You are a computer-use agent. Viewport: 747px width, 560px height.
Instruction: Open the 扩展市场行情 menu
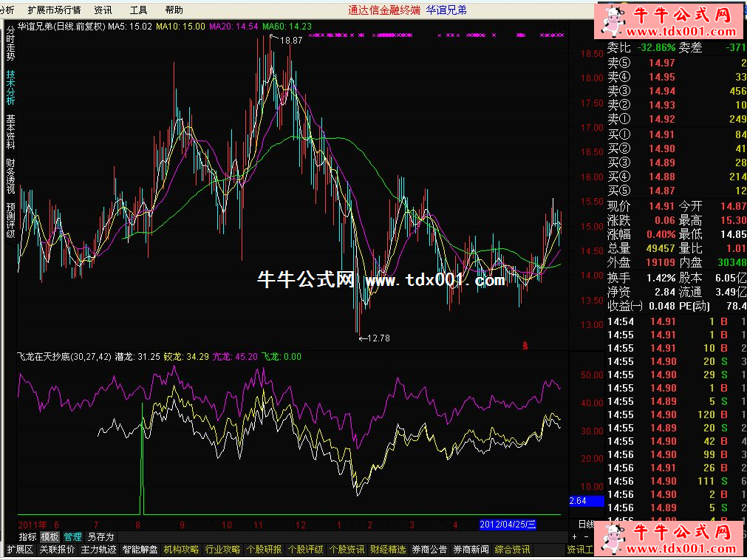55,10
